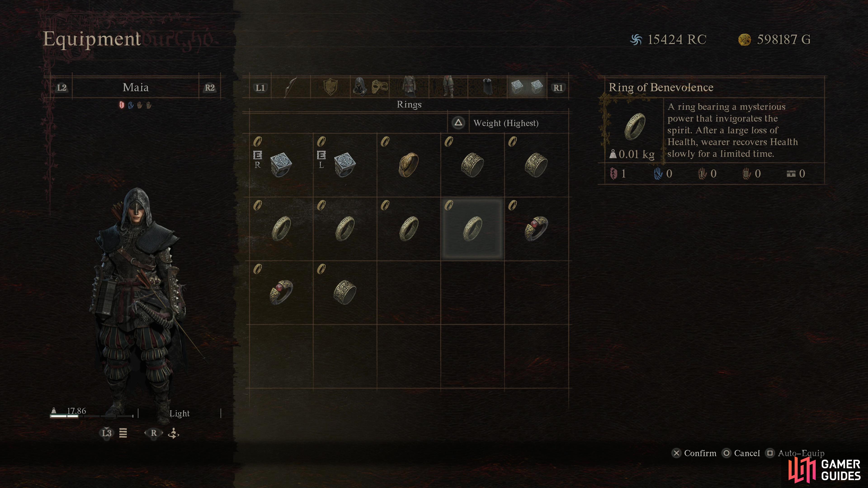The width and height of the screenshot is (868, 488).
Task: Click the equip load weight bar
Action: click(92, 416)
